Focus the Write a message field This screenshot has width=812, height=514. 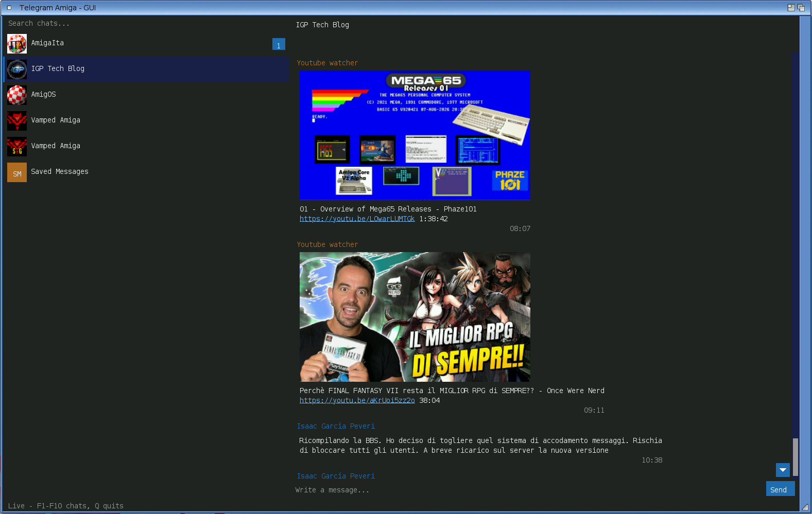(528, 490)
